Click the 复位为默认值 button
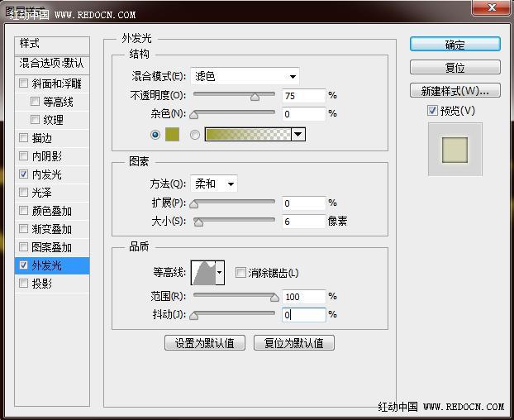The width and height of the screenshot is (514, 420). pyautogui.click(x=294, y=343)
